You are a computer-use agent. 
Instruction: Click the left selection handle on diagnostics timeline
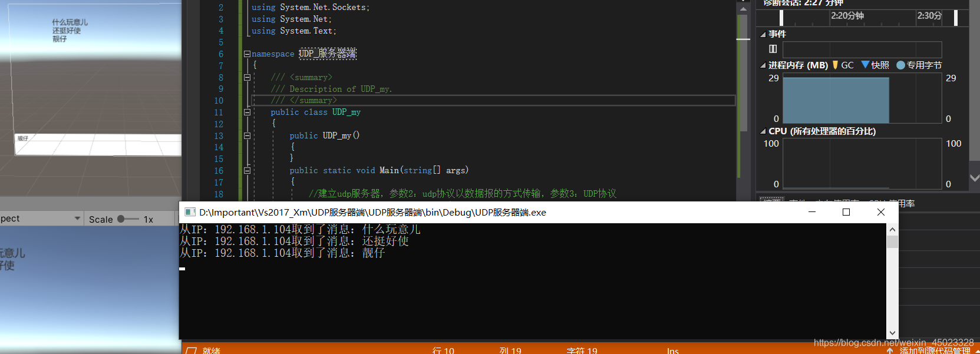(781, 18)
